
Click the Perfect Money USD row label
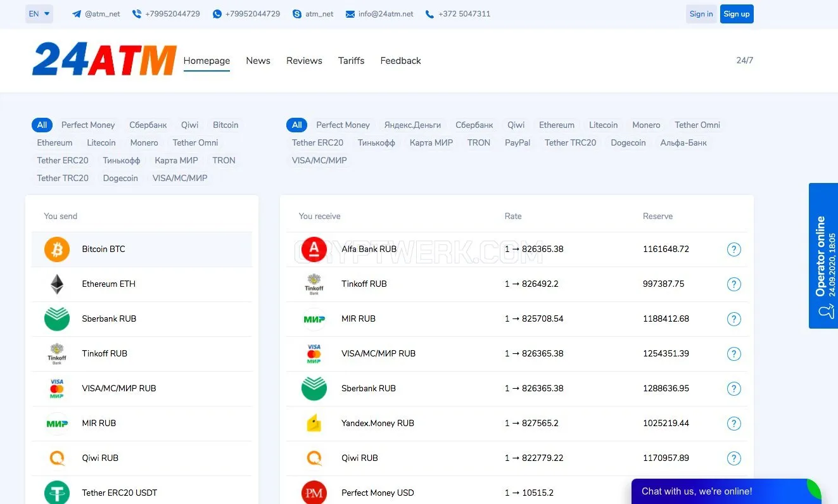[378, 493]
